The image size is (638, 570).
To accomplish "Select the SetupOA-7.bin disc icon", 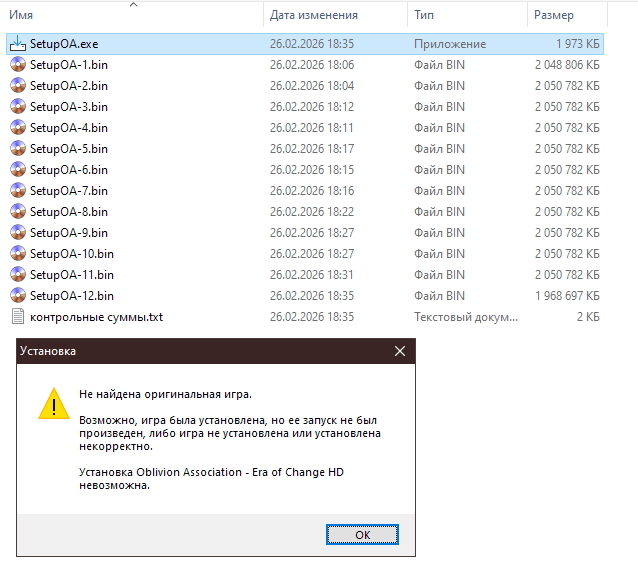I will click(x=18, y=191).
